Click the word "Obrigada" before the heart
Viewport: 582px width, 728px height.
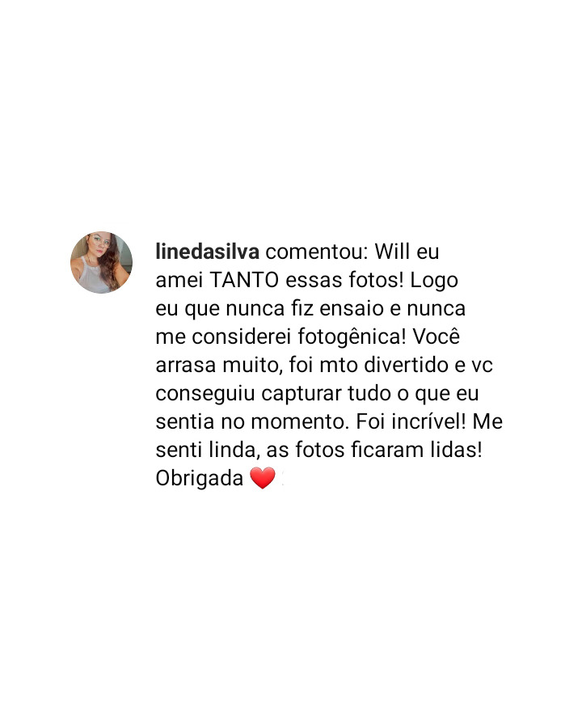coord(200,478)
